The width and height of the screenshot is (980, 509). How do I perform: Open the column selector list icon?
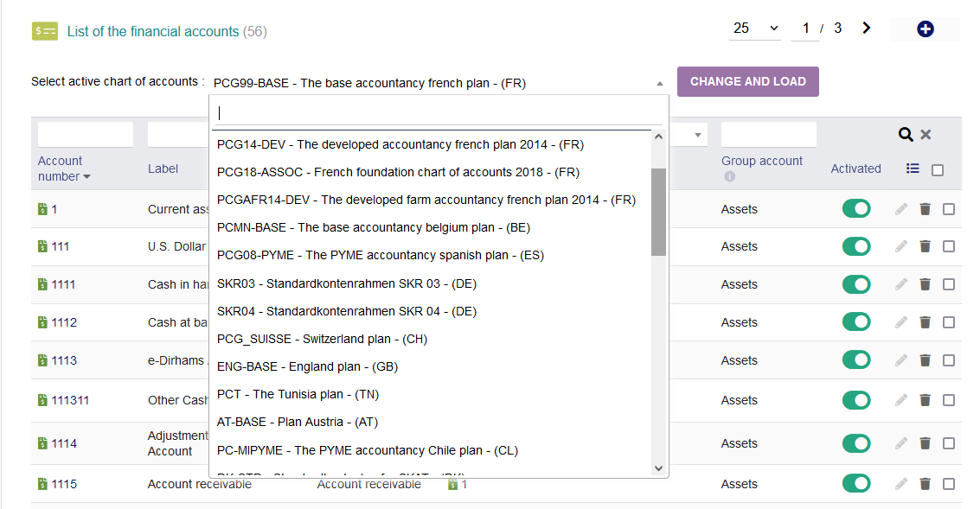click(913, 169)
